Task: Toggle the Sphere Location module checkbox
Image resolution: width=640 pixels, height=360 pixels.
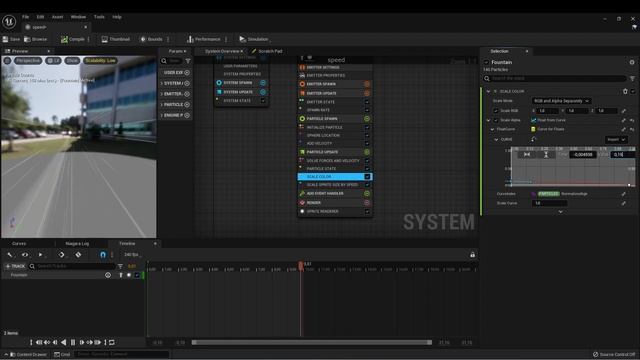Action: (x=367, y=136)
